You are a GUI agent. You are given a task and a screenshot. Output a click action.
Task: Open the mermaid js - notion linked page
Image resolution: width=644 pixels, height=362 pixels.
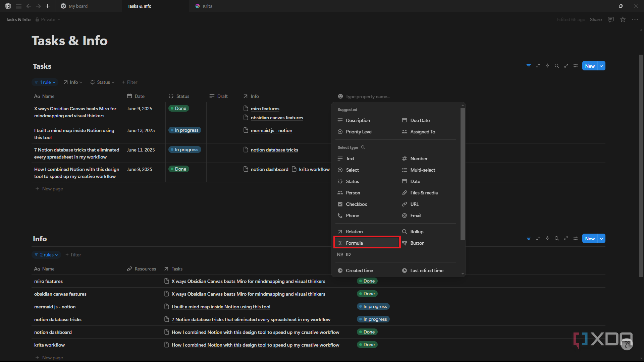(271, 130)
